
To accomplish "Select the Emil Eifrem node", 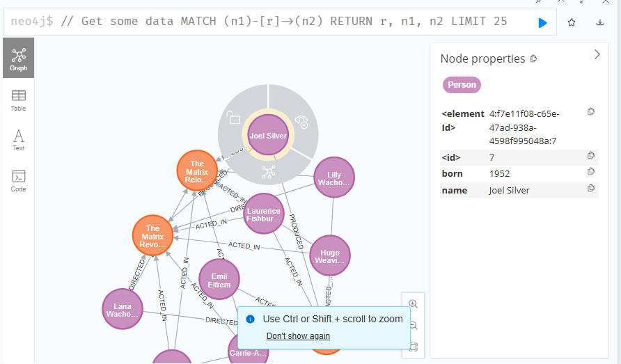I will tap(219, 280).
